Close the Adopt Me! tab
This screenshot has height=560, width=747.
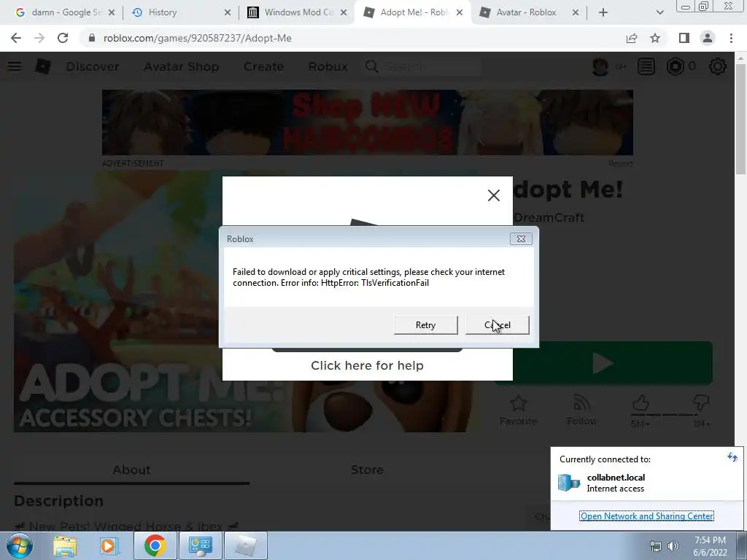coord(460,12)
